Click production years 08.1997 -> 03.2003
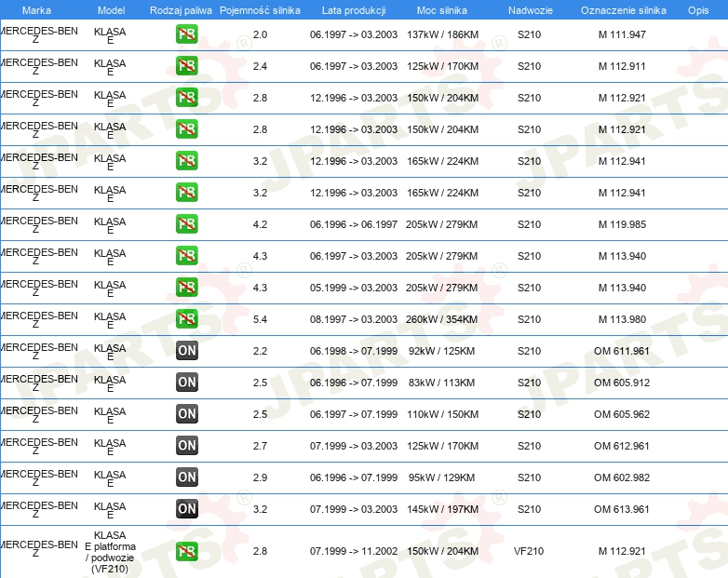 [x=354, y=319]
